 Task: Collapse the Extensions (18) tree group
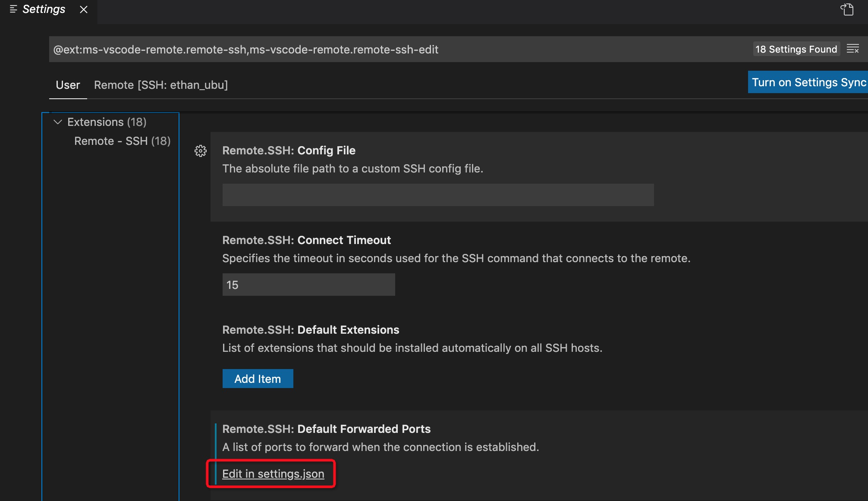coord(58,122)
